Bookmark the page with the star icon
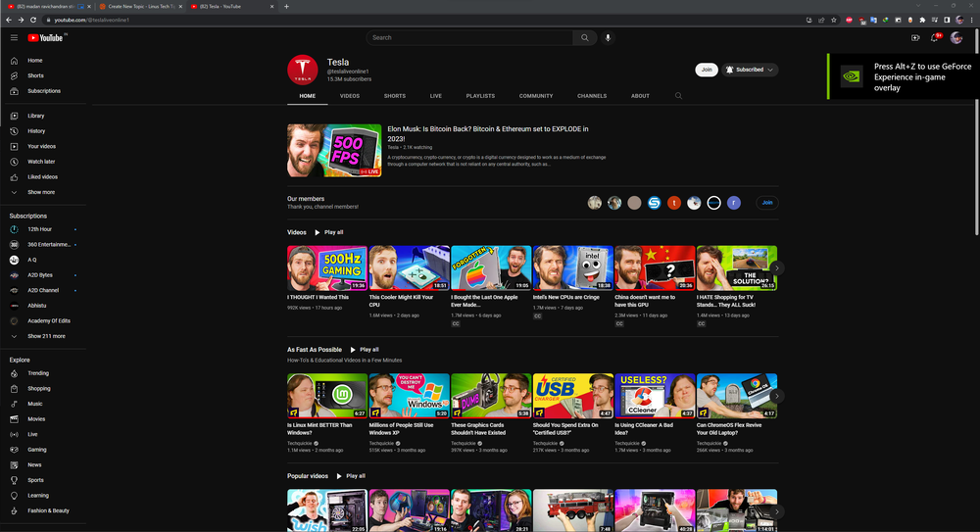 click(x=834, y=20)
